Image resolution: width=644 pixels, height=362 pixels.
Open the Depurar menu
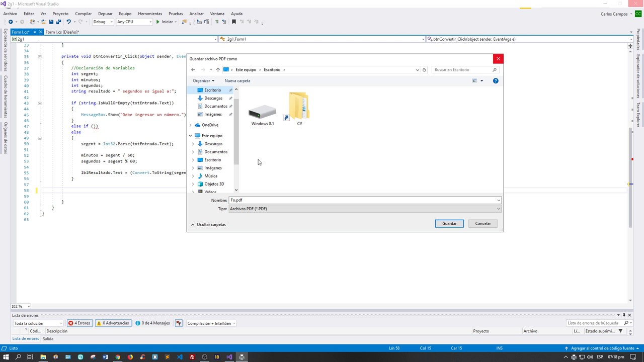[x=105, y=14]
